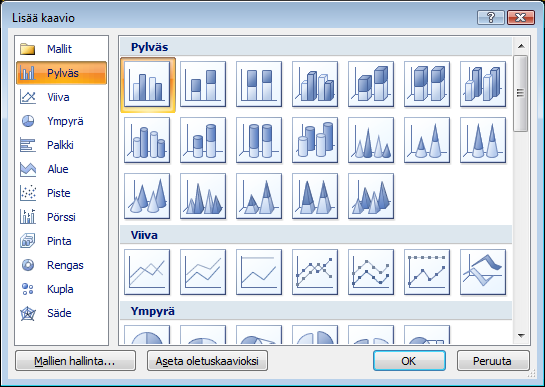Viewport: 545px width, 387px height.
Task: Confirm with the OK button
Action: click(x=409, y=361)
